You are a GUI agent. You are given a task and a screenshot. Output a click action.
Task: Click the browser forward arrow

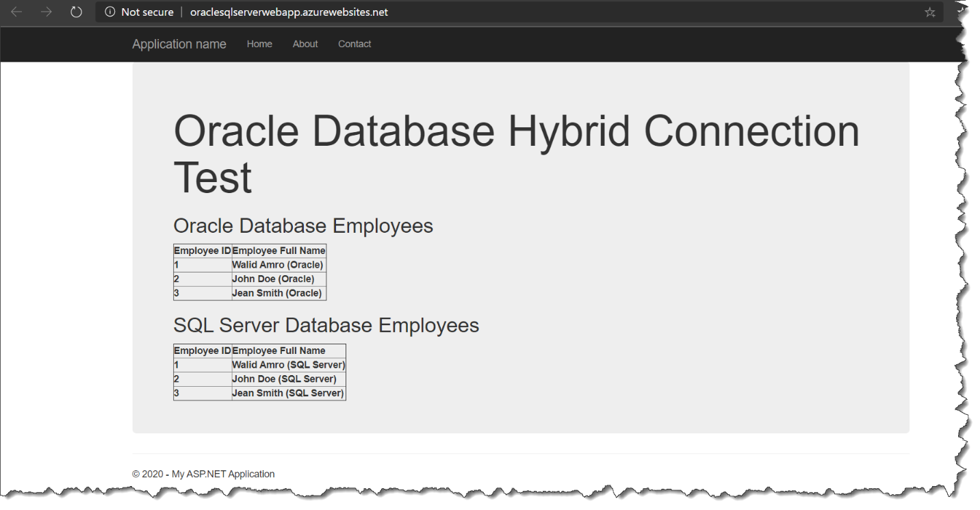click(47, 12)
